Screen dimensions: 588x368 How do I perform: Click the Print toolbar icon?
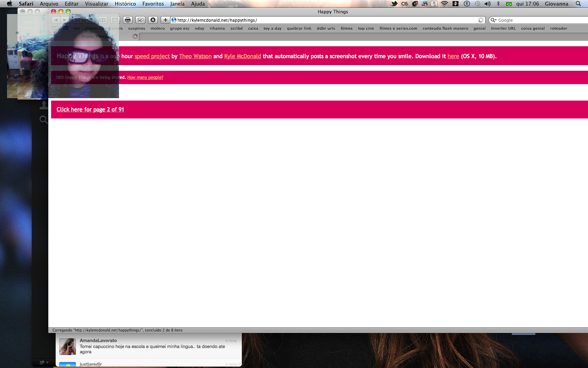click(128, 20)
